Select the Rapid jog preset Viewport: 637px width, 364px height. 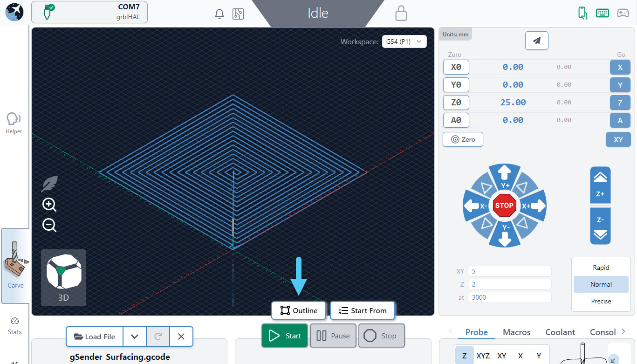(x=601, y=268)
